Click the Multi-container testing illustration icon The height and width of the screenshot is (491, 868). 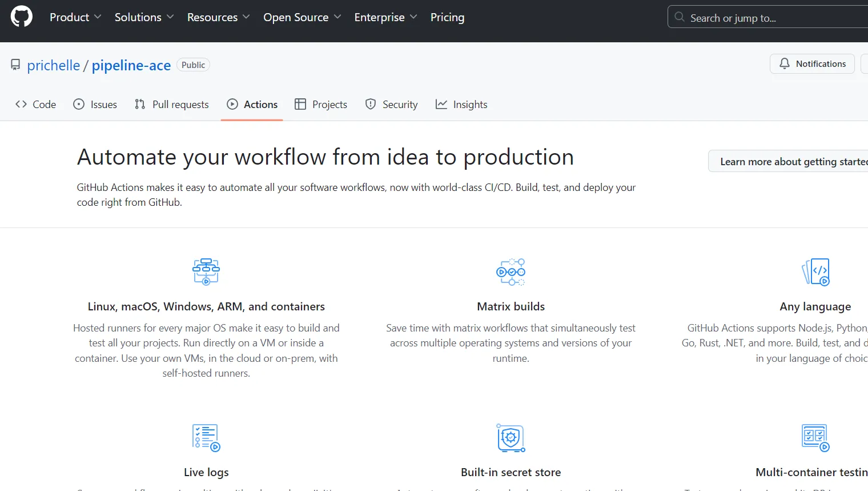tap(815, 438)
